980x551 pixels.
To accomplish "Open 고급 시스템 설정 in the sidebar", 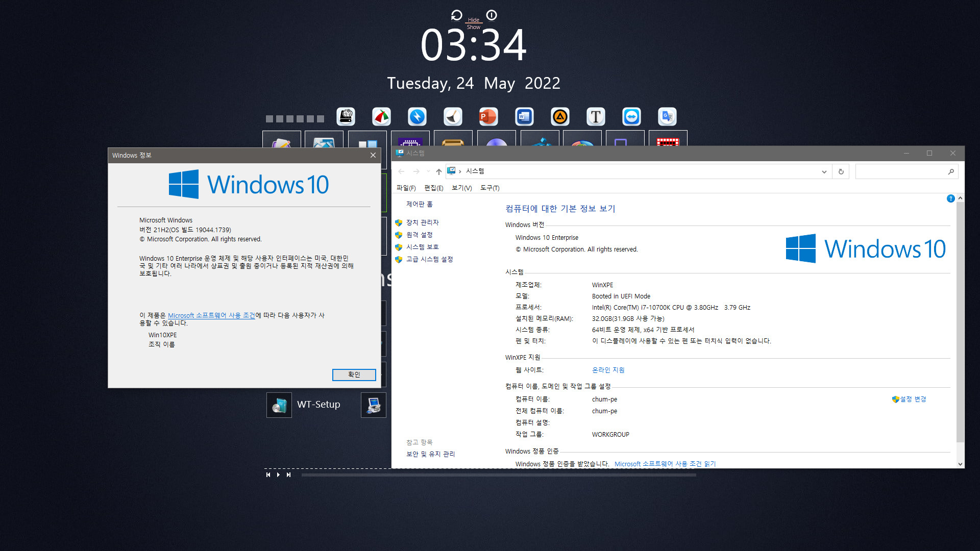I will click(430, 259).
